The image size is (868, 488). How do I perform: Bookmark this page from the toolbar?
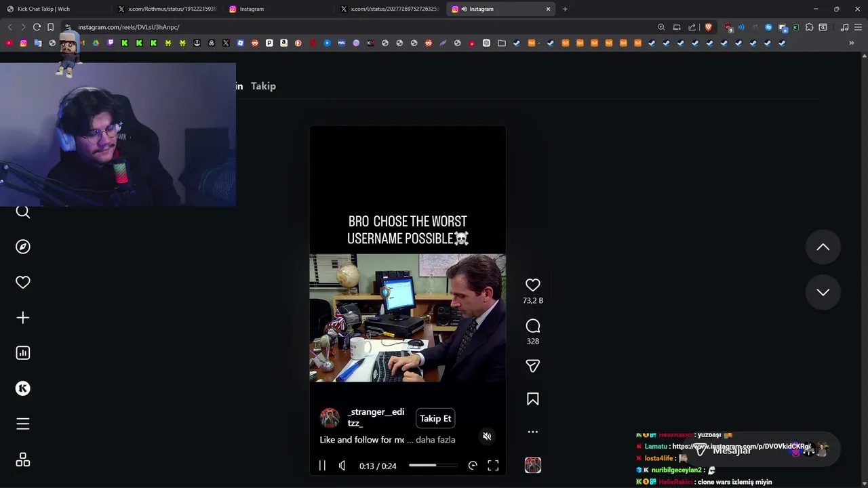pyautogui.click(x=51, y=27)
